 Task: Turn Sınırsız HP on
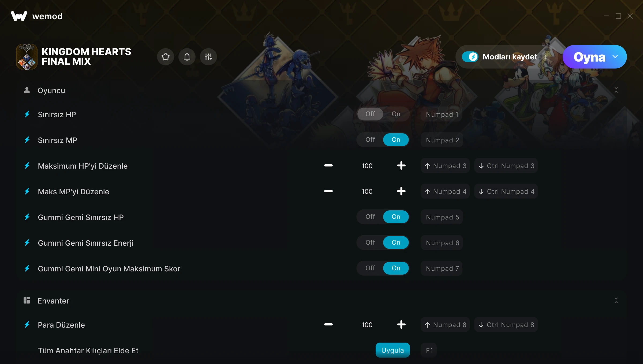396,114
